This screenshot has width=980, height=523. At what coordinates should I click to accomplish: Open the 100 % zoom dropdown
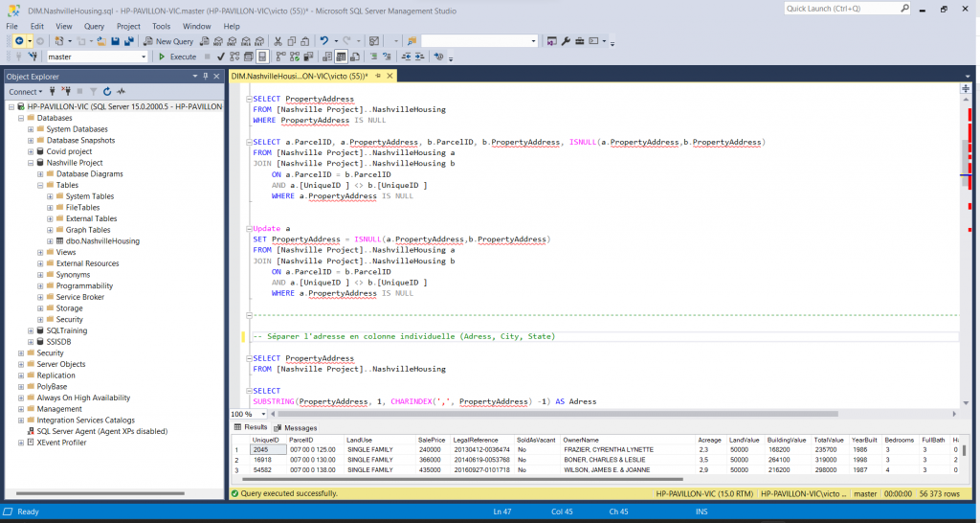point(263,414)
